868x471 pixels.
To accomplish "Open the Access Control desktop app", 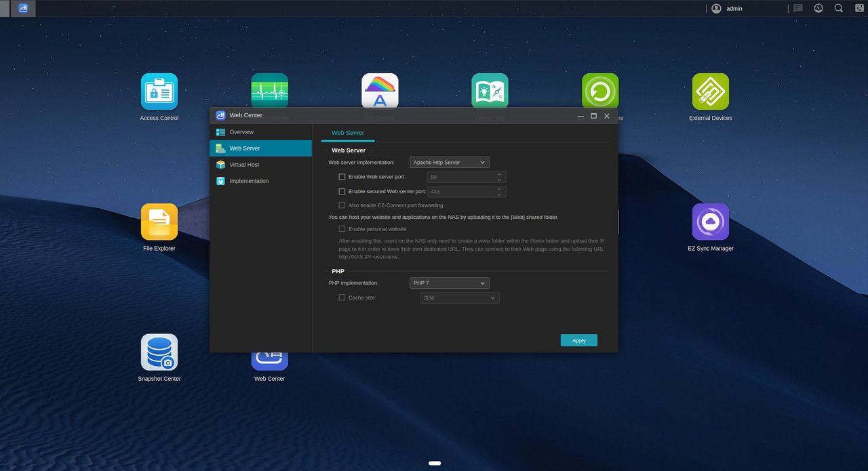I will [159, 91].
